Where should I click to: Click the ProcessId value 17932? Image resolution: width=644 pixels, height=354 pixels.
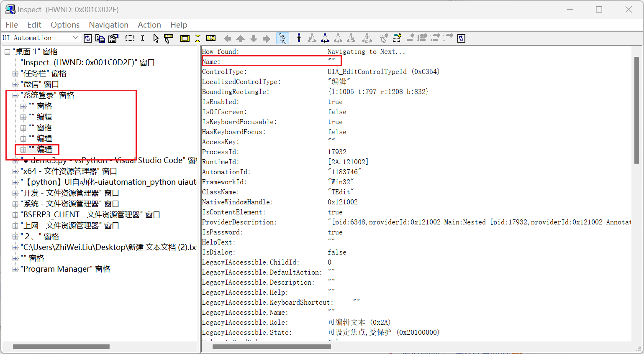(337, 152)
